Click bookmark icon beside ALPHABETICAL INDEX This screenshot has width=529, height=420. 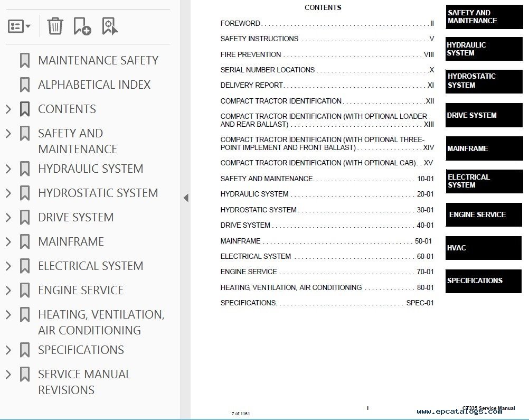pos(24,85)
